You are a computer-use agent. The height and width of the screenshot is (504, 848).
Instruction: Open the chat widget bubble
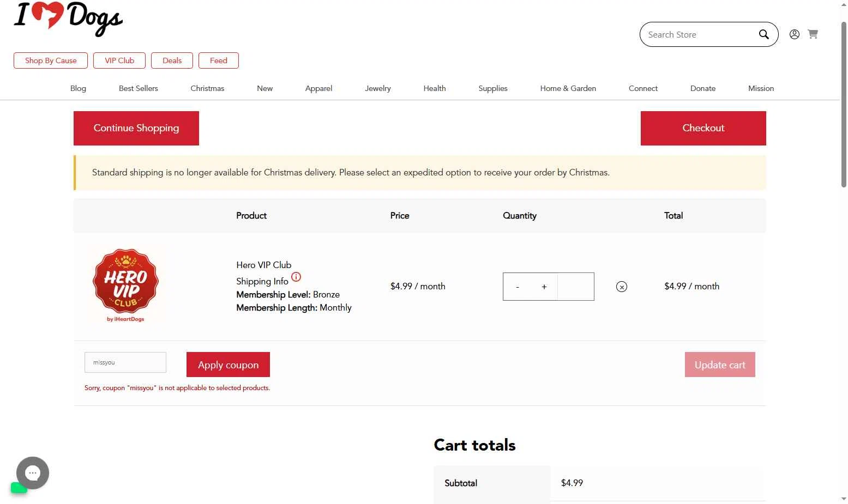tap(33, 473)
